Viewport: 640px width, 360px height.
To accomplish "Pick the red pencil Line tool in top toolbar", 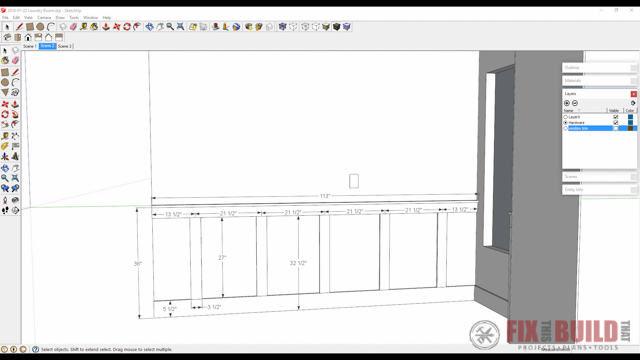I will tap(19, 27).
